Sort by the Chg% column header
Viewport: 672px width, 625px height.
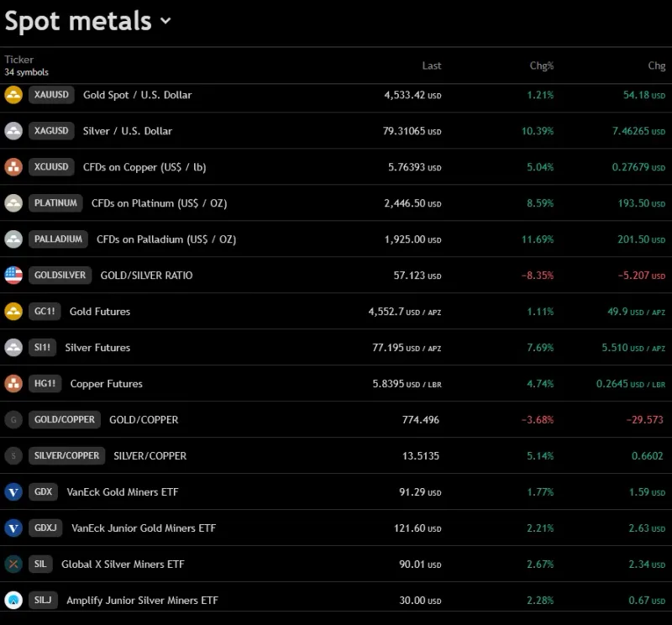(541, 66)
